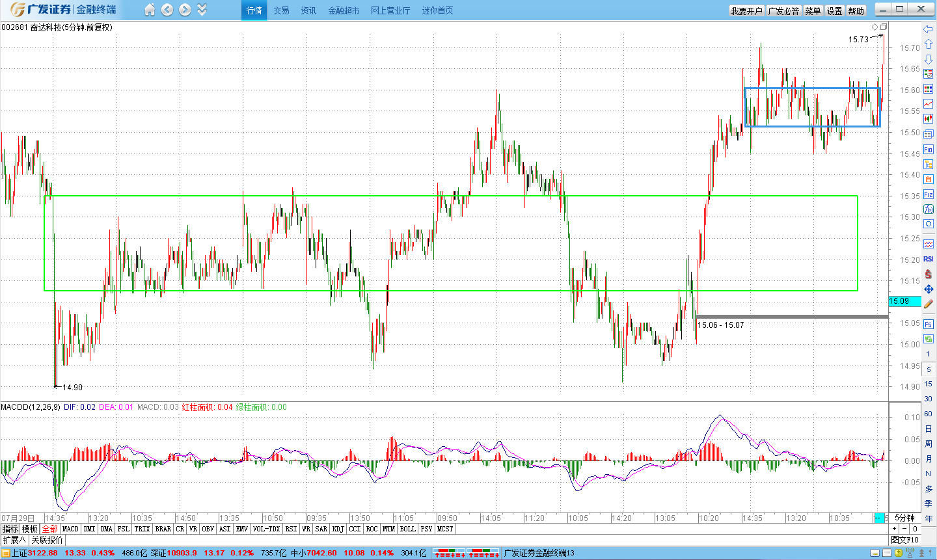The image size is (937, 560).
Task: Click the 上证 index value 3122.88
Action: coord(42,553)
